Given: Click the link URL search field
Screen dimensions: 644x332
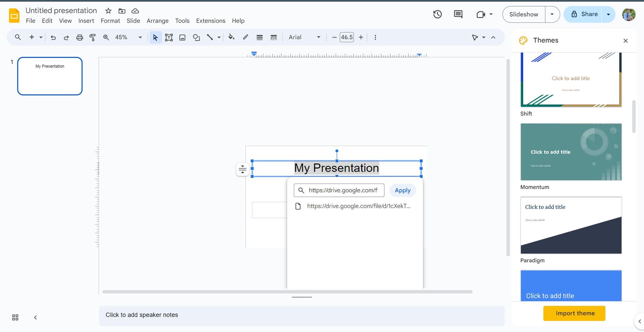Looking at the screenshot, I should tap(339, 190).
